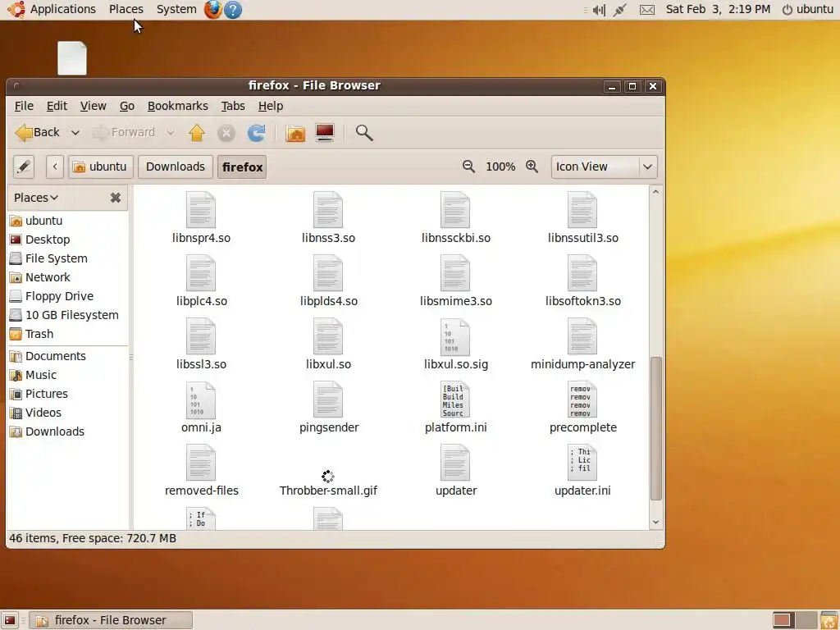Click the file list vertical scrollbar thumb
The width and height of the screenshot is (840, 630).
pyautogui.click(x=655, y=428)
